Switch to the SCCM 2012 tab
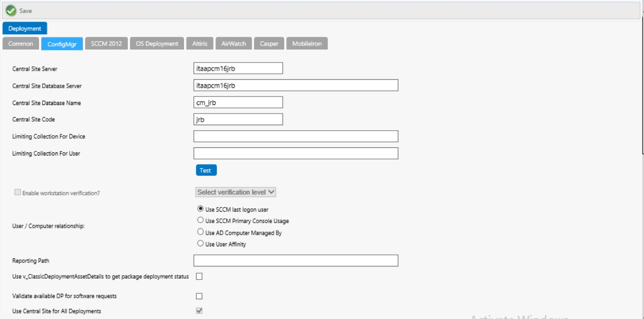Screen dimensions: 644x319 106,44
